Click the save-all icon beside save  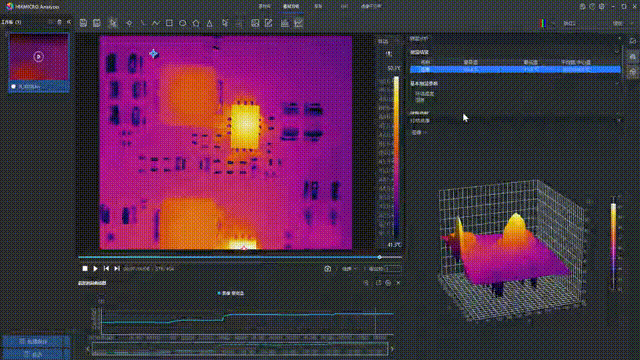pos(97,23)
